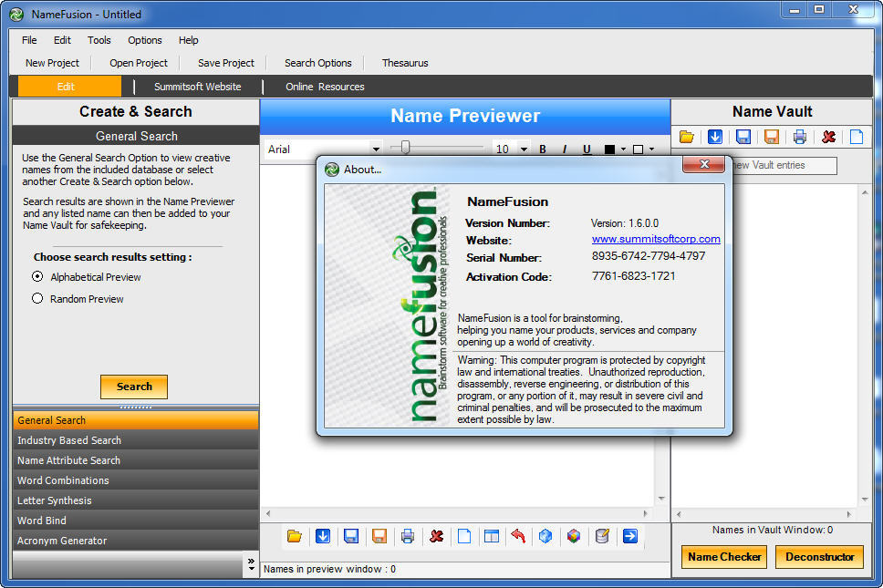Toggle Bold formatting in Name Previewer

(x=543, y=150)
